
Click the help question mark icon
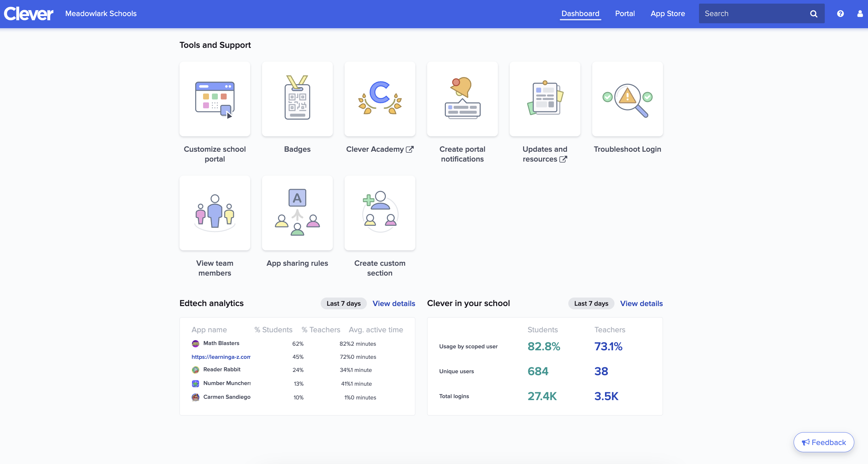coord(840,13)
